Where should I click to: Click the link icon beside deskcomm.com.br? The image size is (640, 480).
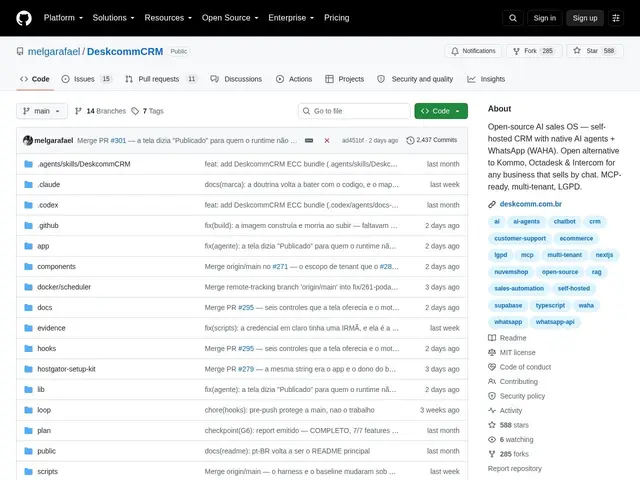click(x=492, y=204)
